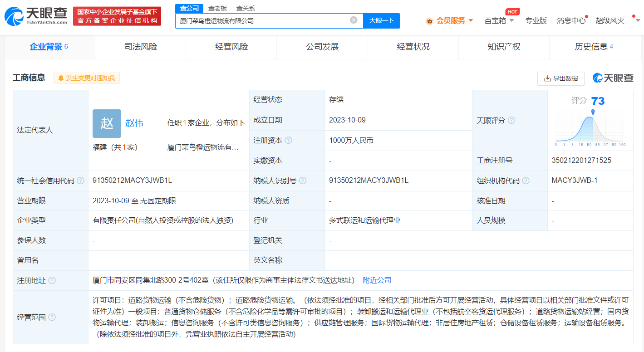
Task: Open the user account dropdown 超级风火
Action: 618,20
